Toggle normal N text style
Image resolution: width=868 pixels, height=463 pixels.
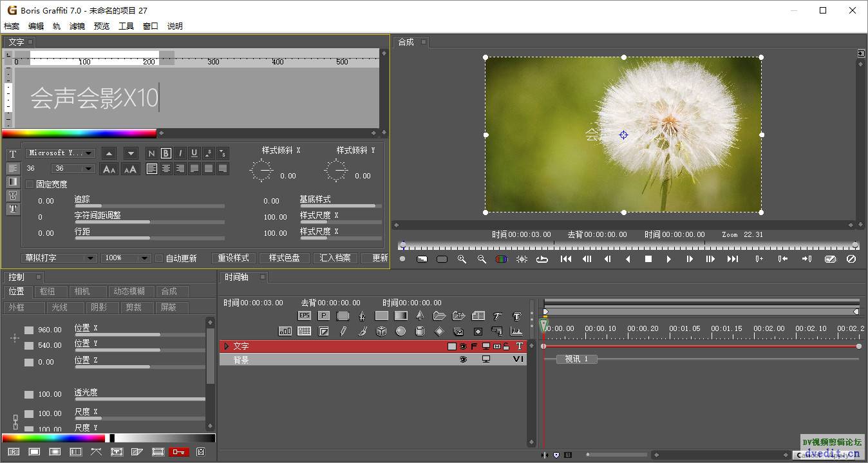click(151, 153)
